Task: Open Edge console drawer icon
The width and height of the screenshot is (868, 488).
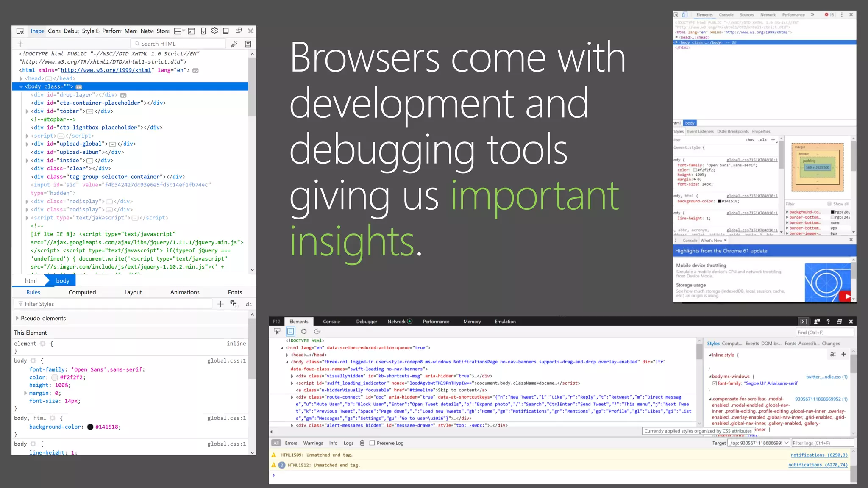Action: click(803, 322)
